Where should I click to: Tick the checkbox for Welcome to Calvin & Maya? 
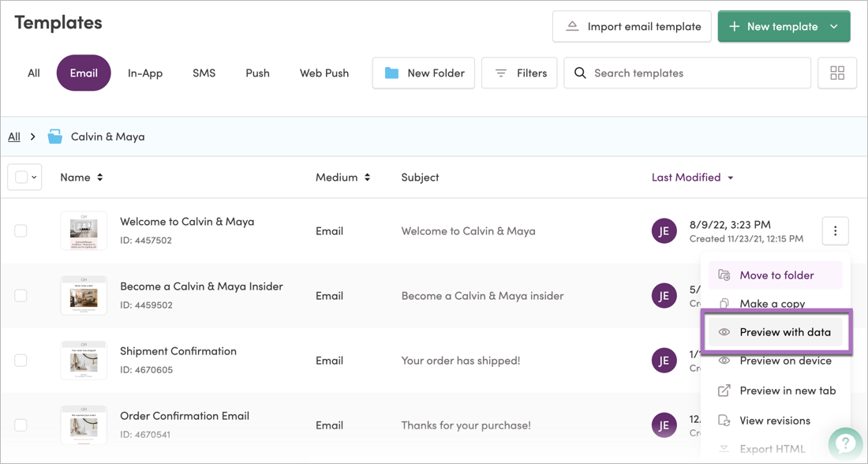coord(21,231)
